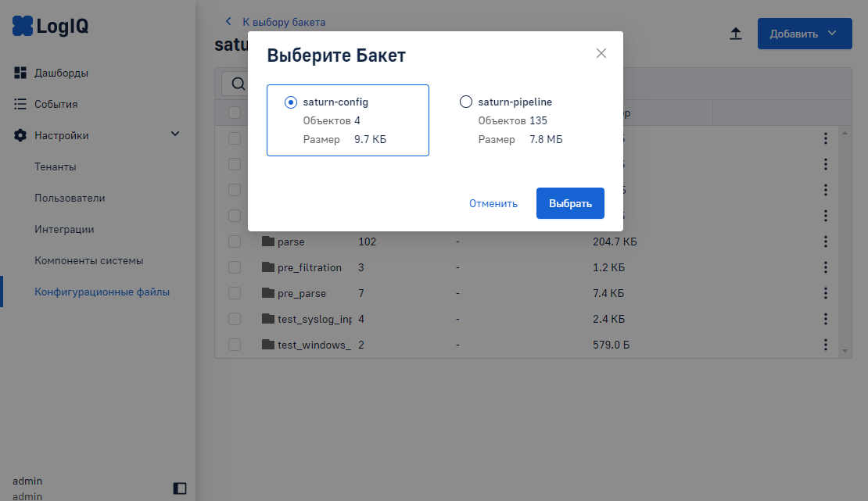
Task: Click the Отменить cancel link
Action: tap(493, 203)
